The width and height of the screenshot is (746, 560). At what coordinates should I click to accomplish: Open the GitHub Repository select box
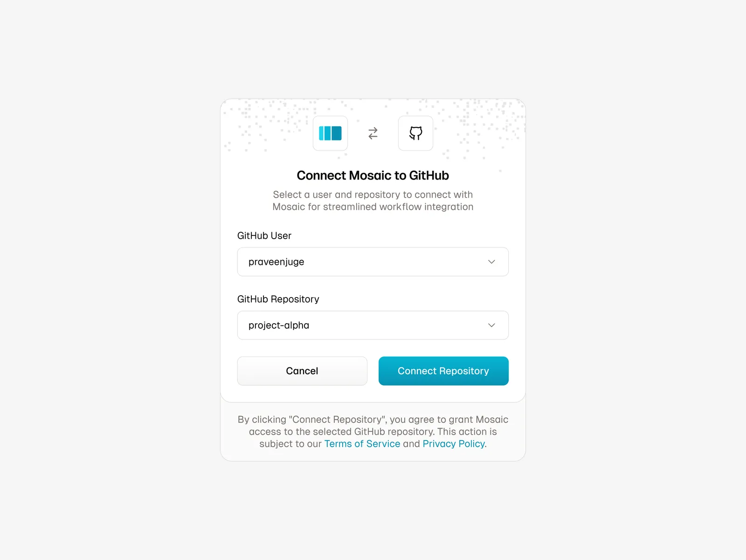click(372, 325)
